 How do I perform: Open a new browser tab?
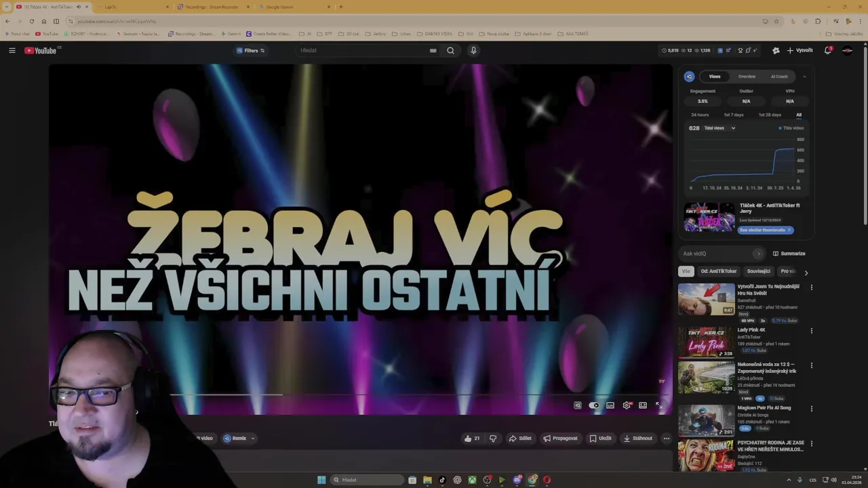pos(341,7)
